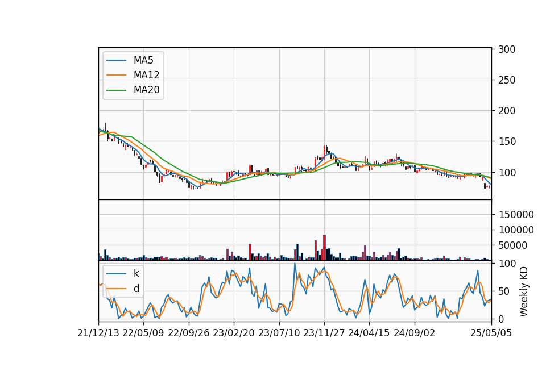The image size is (546, 392).
Task: Click the 22/05/09 date label
Action: (x=143, y=333)
